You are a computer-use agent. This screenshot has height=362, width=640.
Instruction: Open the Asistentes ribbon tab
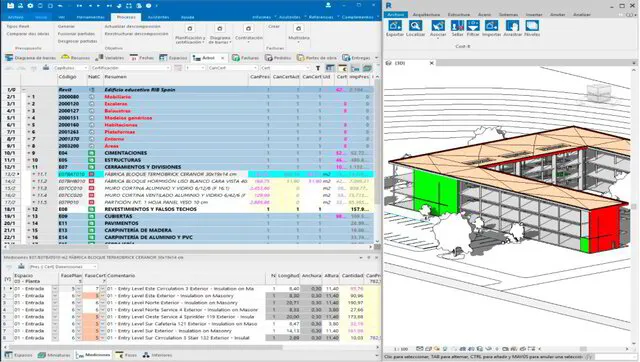click(x=158, y=17)
